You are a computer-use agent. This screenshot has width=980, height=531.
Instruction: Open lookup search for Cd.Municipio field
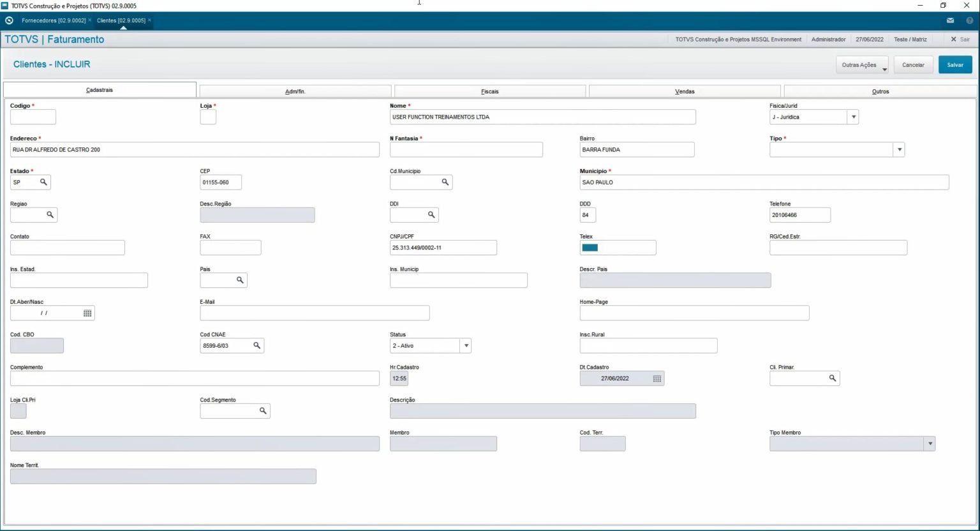coord(445,183)
